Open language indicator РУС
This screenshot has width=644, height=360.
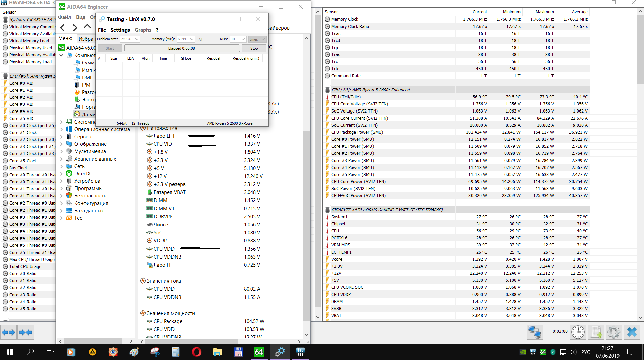coord(586,352)
